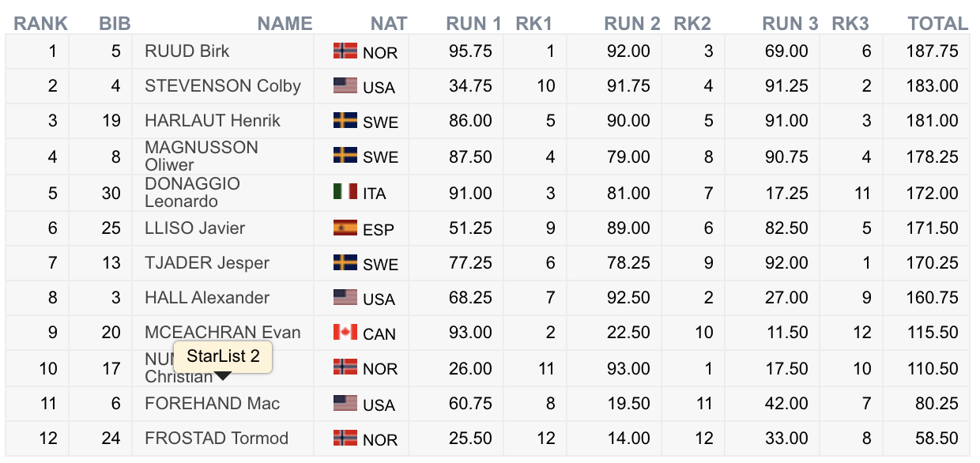Click RUUD Birk's total score 187.75

coord(932,51)
